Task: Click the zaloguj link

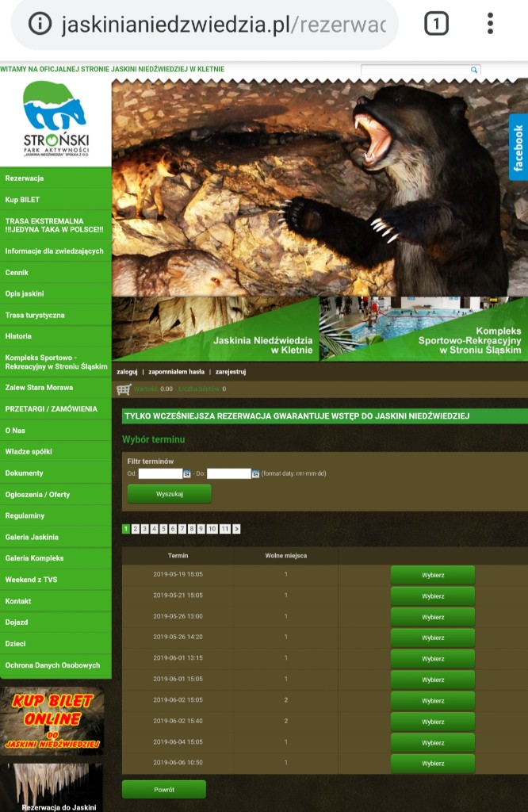Action: coord(127,372)
